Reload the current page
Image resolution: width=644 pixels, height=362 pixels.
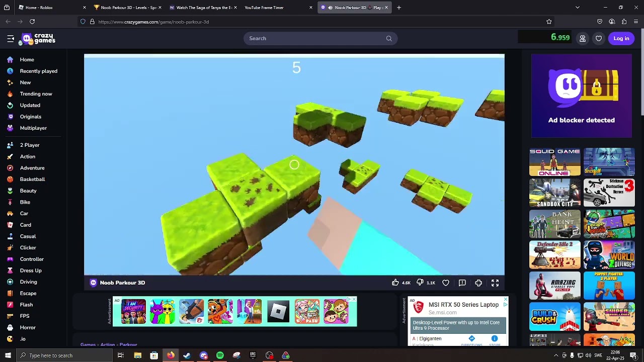pyautogui.click(x=32, y=22)
